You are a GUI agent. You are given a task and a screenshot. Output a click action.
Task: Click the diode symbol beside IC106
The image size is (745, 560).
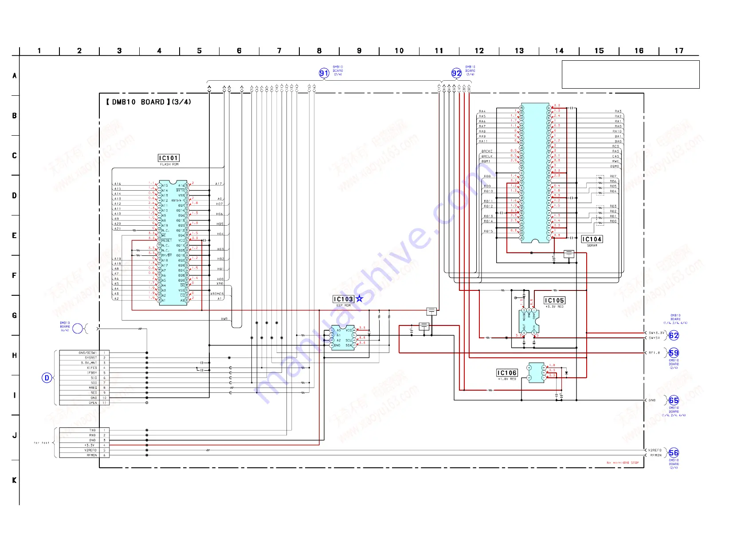[x=566, y=373]
